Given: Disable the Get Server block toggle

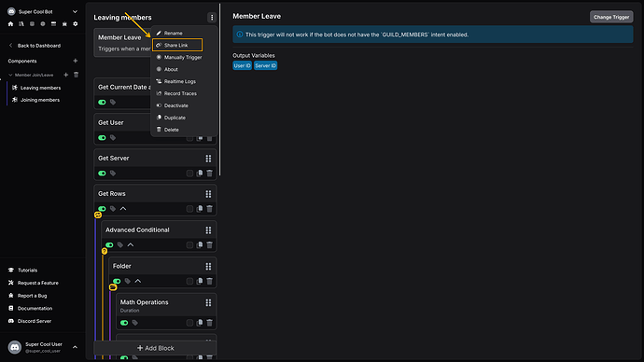Looking at the screenshot, I should [102, 174].
